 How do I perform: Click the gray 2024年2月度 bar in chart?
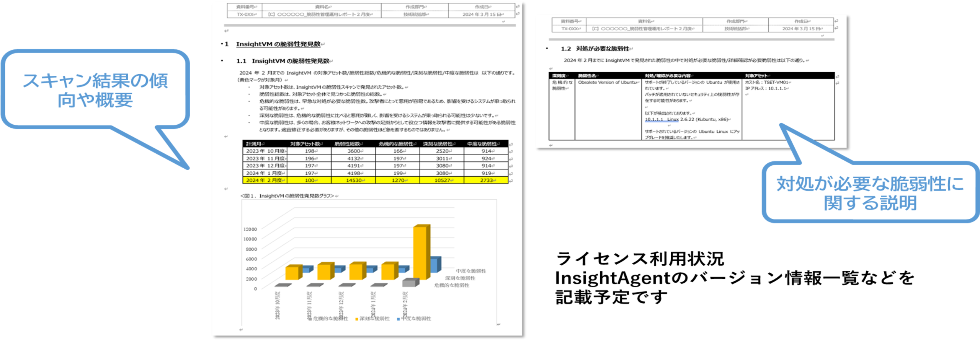tap(410, 283)
